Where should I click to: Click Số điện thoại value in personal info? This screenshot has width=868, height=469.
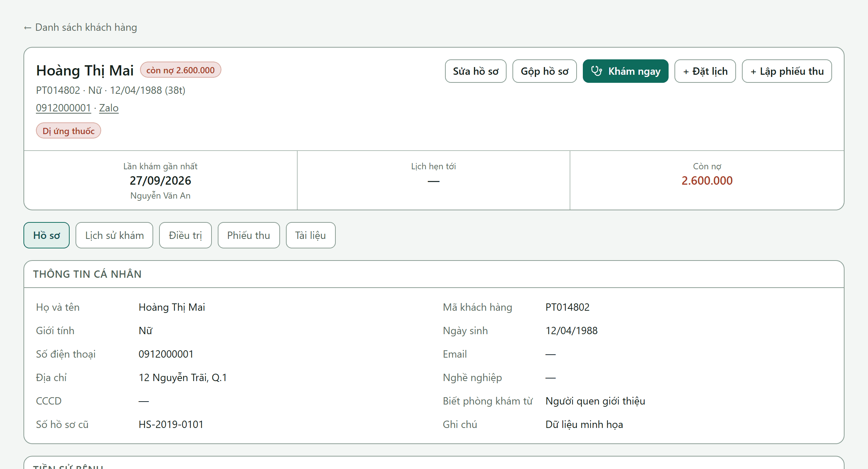coord(166,354)
